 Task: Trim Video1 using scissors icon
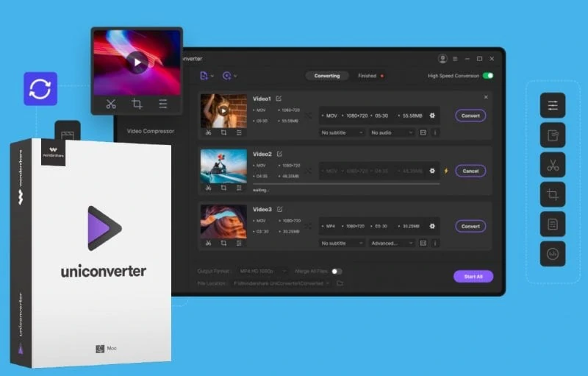208,132
